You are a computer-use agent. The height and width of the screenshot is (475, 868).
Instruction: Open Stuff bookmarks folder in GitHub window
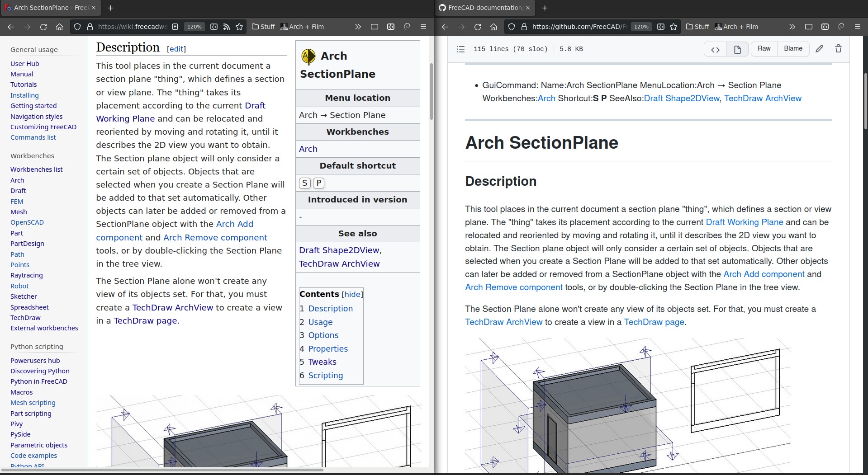coord(697,27)
